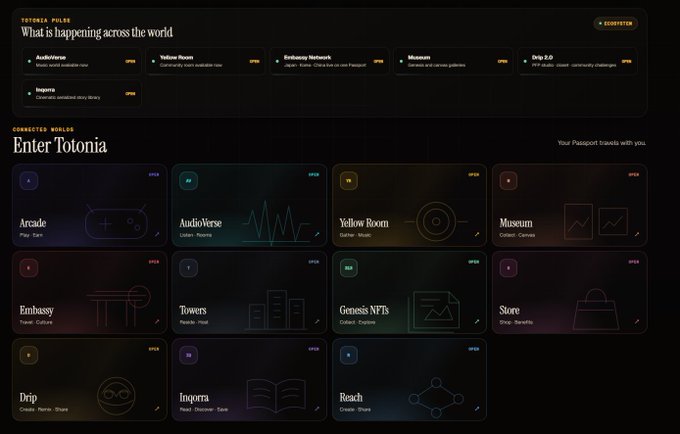680x434 pixels.
Task: Click the framed charts illustration in Museum card
Action: 596,222
